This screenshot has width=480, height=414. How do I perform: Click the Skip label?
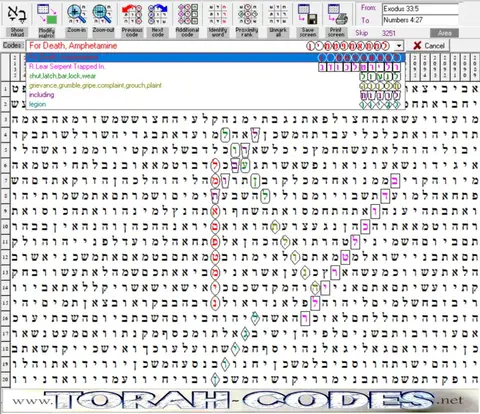point(362,33)
